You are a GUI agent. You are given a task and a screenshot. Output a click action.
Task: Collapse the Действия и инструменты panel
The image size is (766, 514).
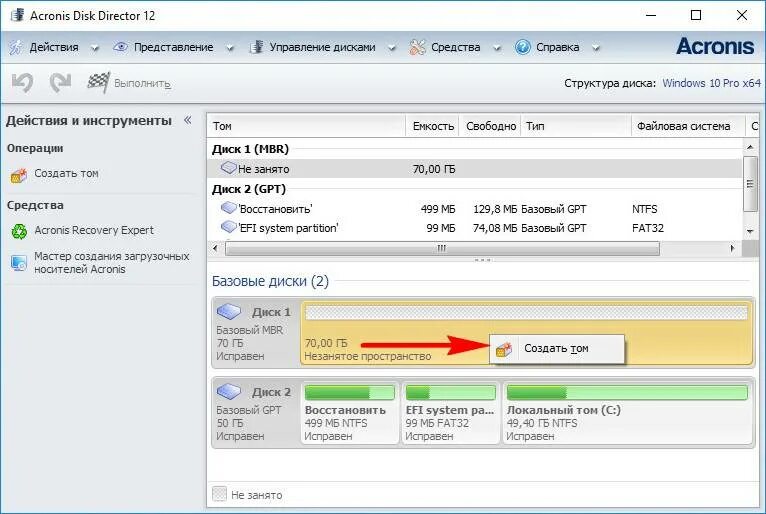pos(188,120)
